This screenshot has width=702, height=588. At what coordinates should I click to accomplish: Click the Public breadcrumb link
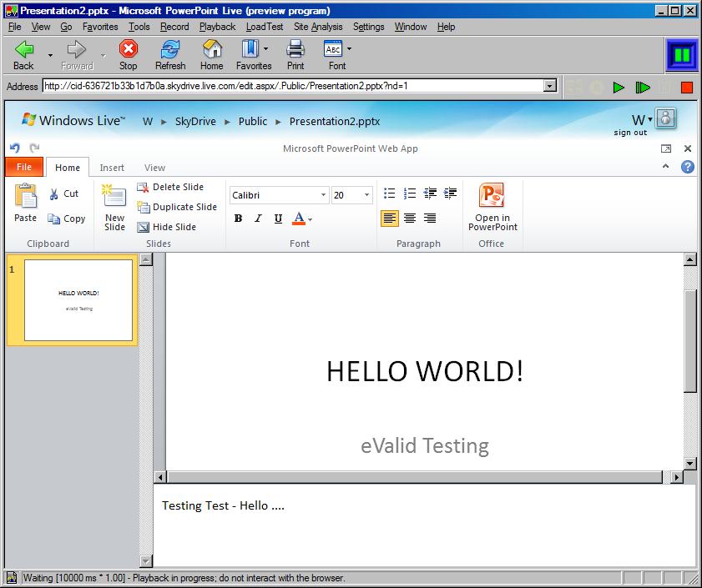point(253,121)
